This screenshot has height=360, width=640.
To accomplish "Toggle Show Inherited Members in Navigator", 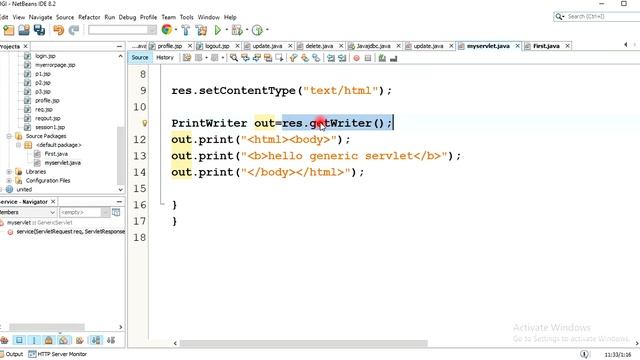I will 4,340.
